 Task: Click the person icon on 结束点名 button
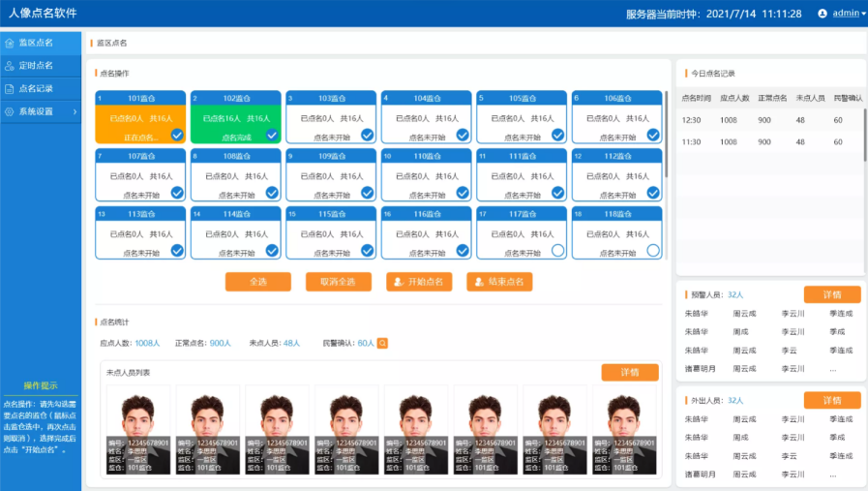pos(478,282)
